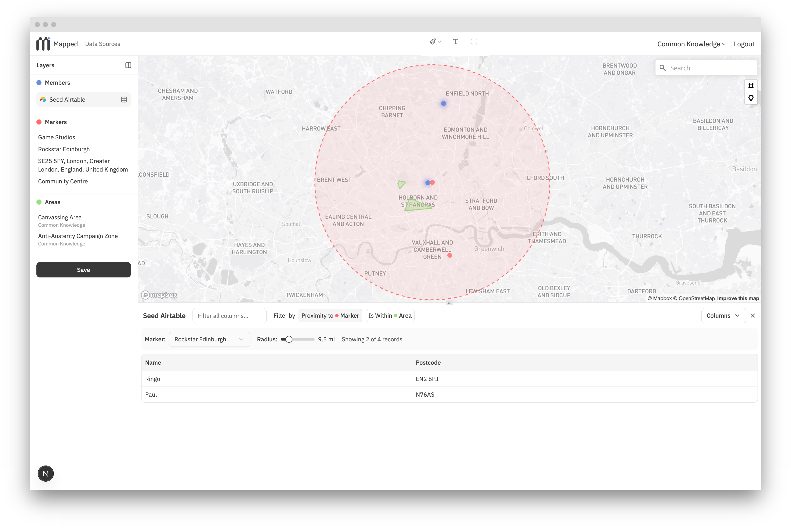Expand the Columns dropdown

(723, 316)
